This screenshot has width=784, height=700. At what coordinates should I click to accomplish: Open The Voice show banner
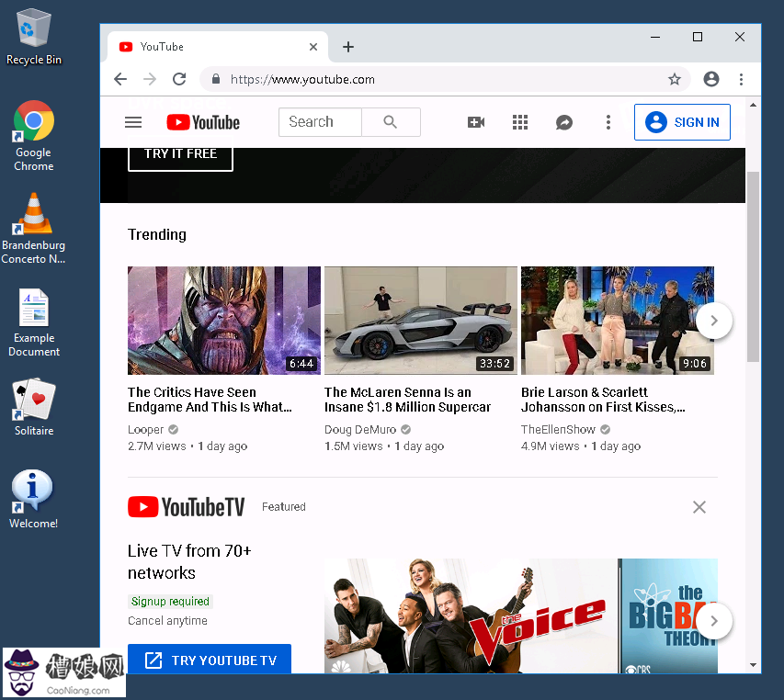point(471,616)
